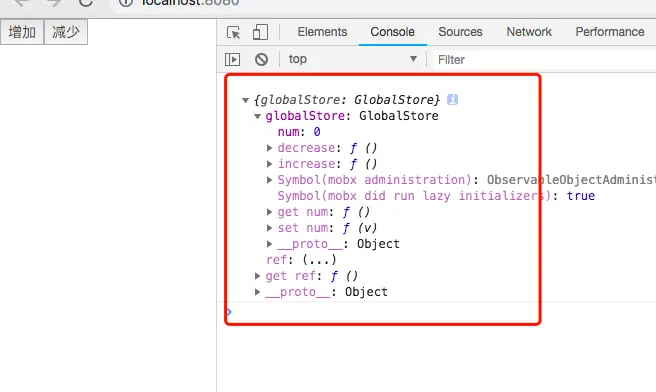Expand the get ref function
The width and height of the screenshot is (656, 392).
click(x=258, y=276)
